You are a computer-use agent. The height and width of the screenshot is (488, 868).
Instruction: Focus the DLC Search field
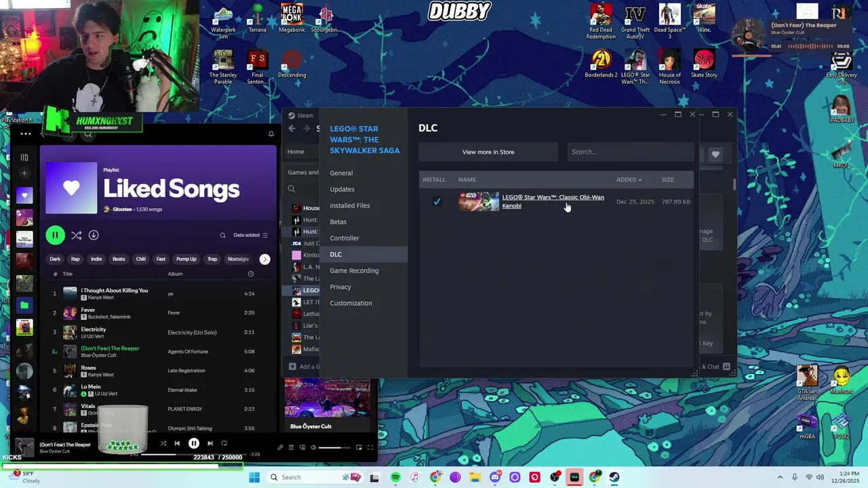[x=630, y=152]
